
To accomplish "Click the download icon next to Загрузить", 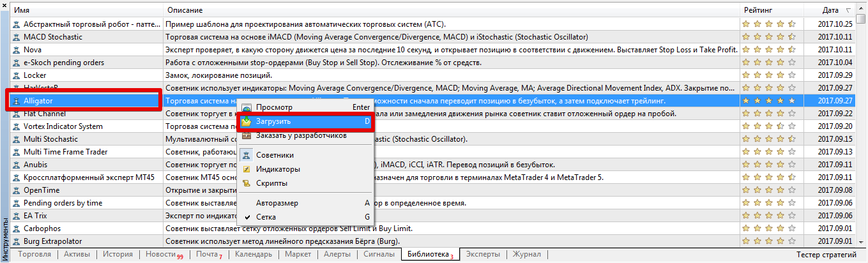I will click(247, 121).
